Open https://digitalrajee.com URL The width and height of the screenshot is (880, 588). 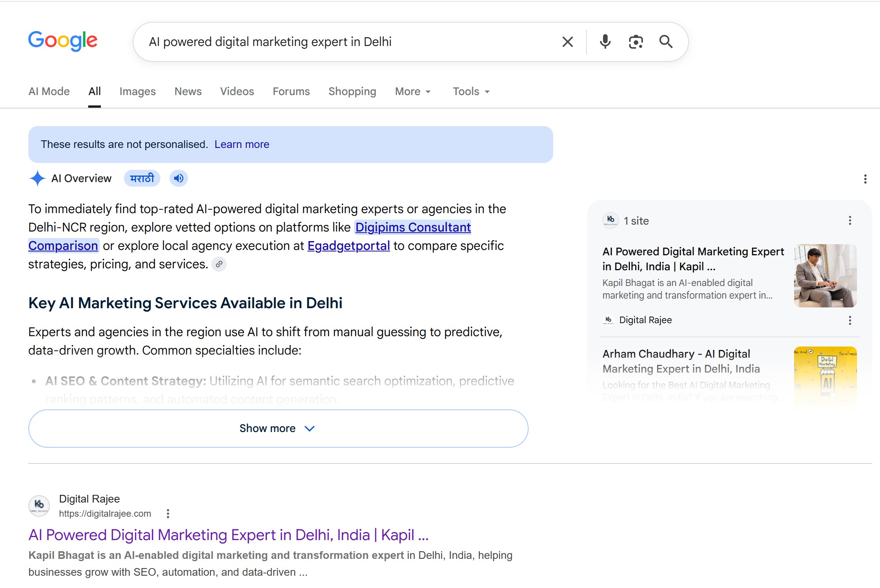(x=105, y=514)
